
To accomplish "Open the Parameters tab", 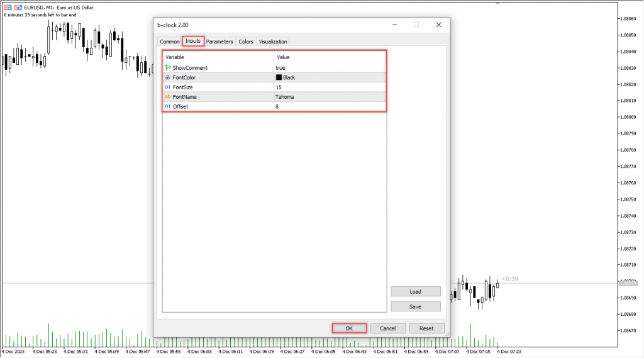I will 219,42.
